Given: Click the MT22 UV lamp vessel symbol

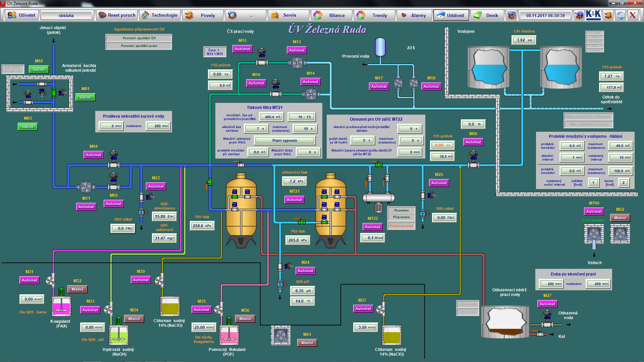Looking at the screenshot, I should tap(378, 198).
